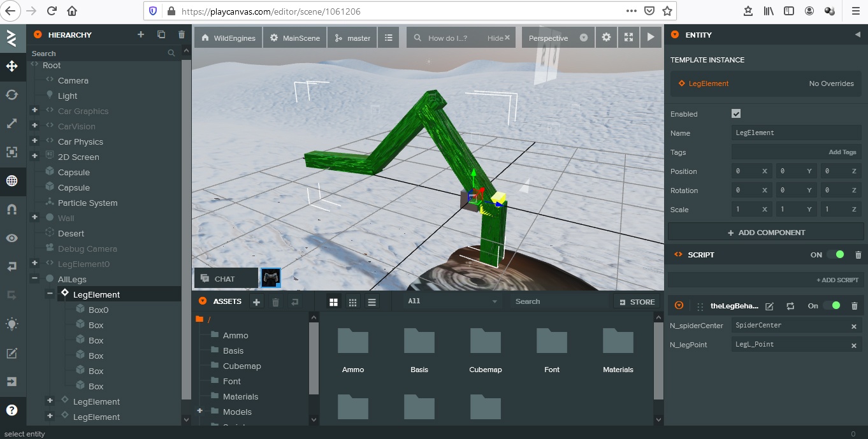868x439 pixels.
Task: Switch assets to list view
Action: tap(372, 302)
